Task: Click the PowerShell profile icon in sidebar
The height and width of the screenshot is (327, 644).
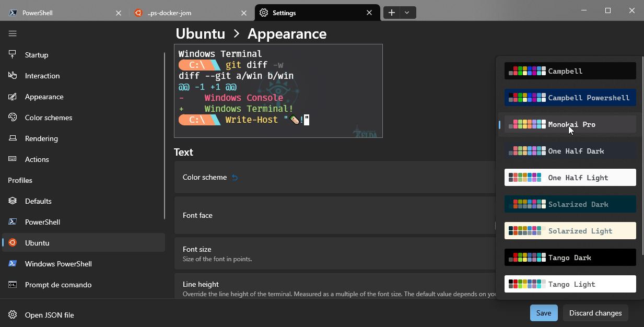Action: point(13,222)
